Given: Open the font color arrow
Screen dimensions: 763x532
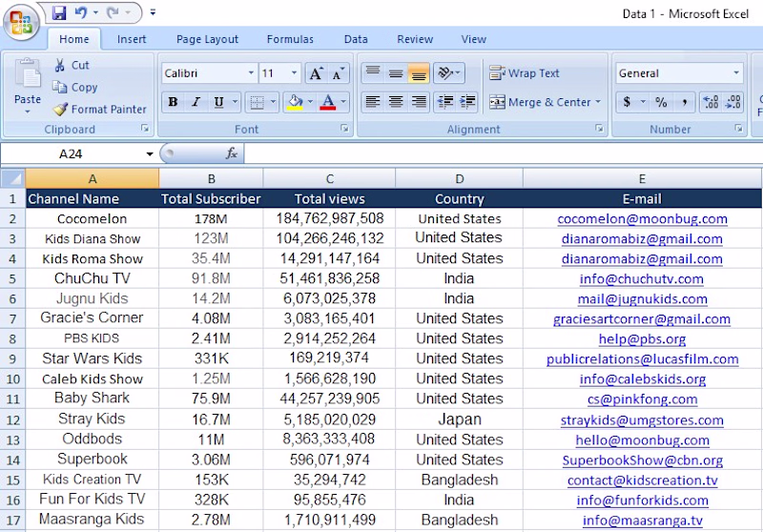Looking at the screenshot, I should 343,102.
